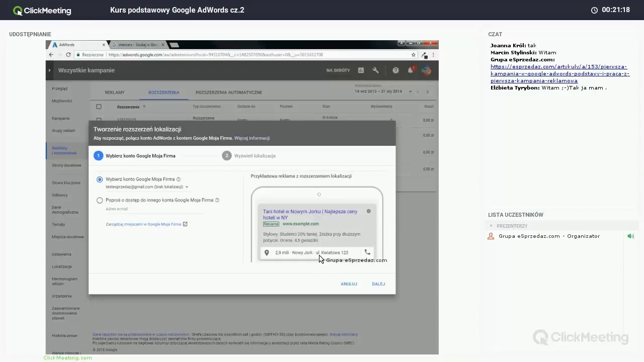Click the session timer clock icon
This screenshot has width=644, height=362.
(594, 10)
